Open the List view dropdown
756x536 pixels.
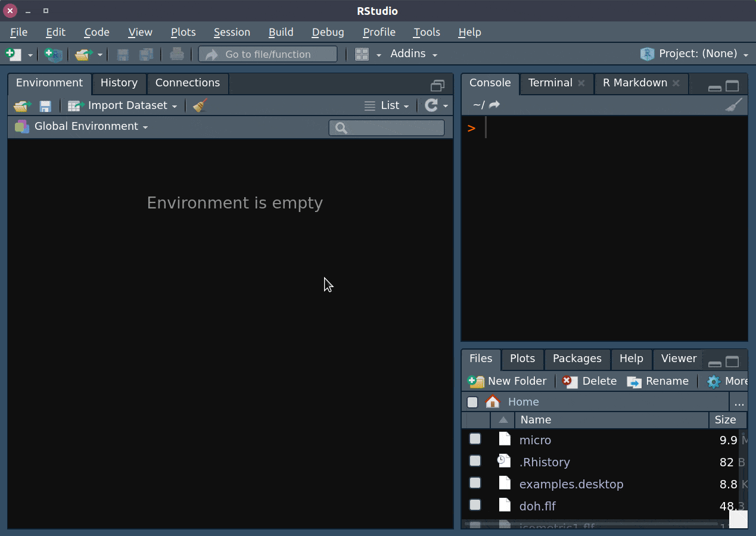(387, 105)
